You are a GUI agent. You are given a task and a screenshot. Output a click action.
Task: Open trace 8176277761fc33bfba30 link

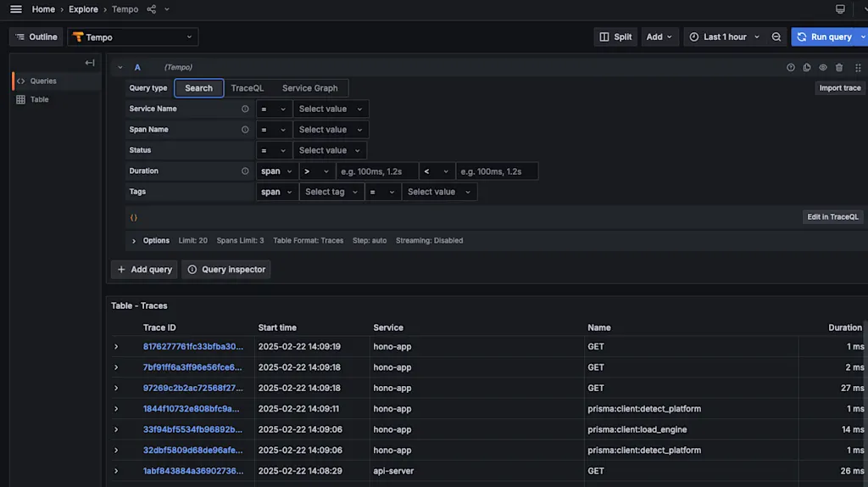192,346
